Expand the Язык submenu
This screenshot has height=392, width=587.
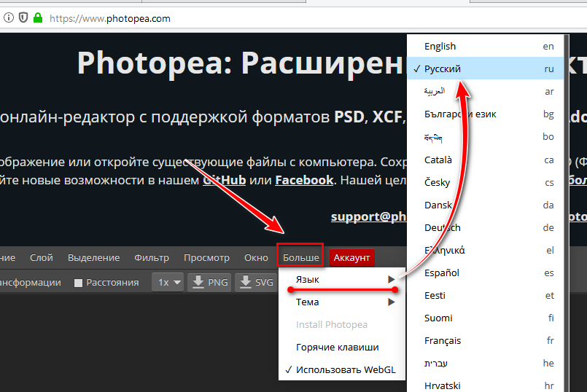click(x=342, y=279)
